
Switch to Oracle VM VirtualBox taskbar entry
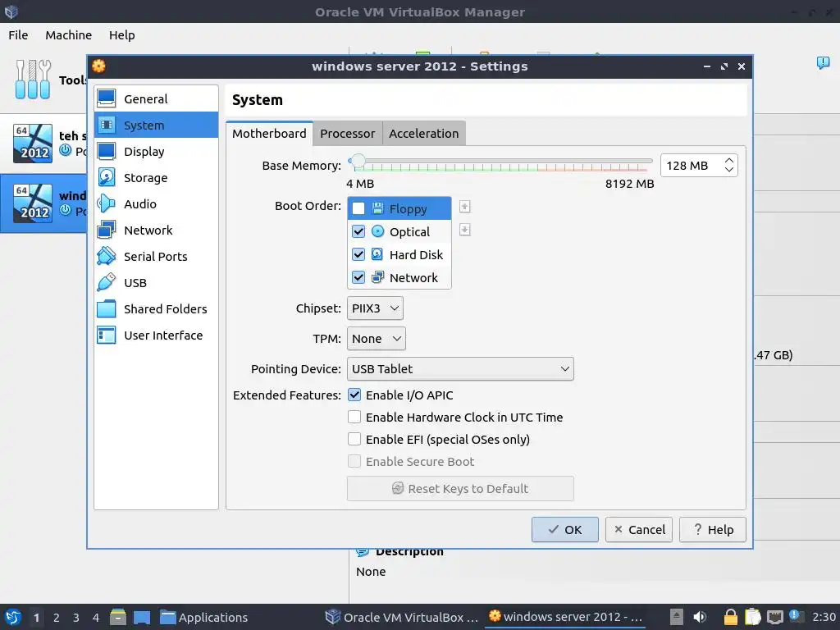pyautogui.click(x=402, y=617)
